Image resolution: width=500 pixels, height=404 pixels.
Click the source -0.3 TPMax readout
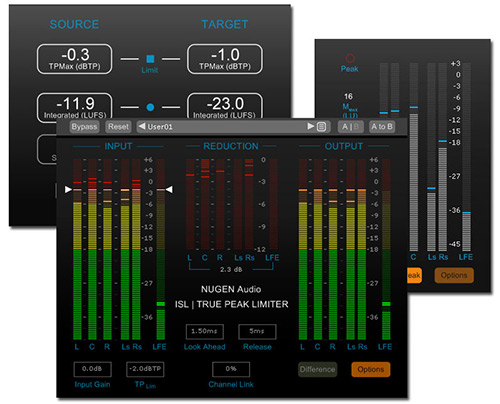point(74,59)
